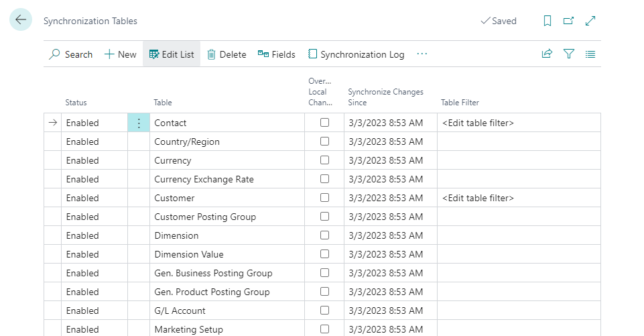Click the share icon in toolbar
The width and height of the screenshot is (644, 336).
pyautogui.click(x=547, y=54)
